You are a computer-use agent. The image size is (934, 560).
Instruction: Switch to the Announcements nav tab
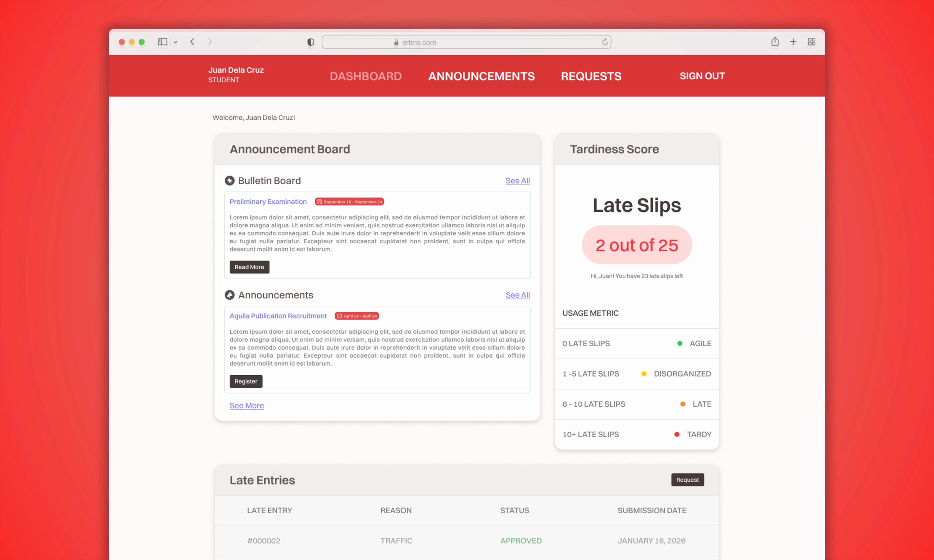click(481, 76)
